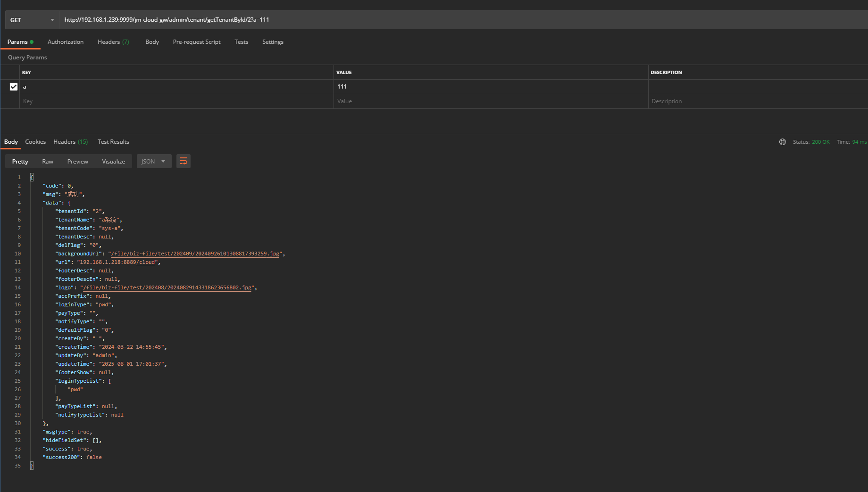Go to the Tests tab
Screen dimensions: 868x492
(241, 42)
